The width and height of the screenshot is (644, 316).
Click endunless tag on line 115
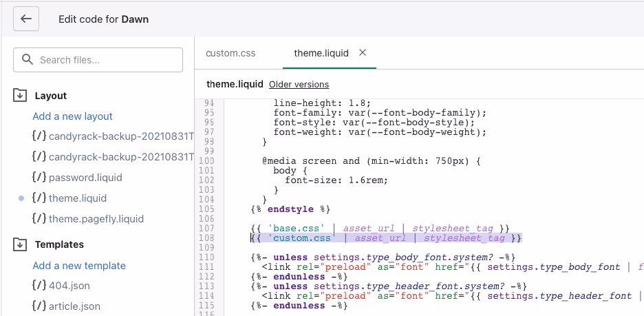299,305
